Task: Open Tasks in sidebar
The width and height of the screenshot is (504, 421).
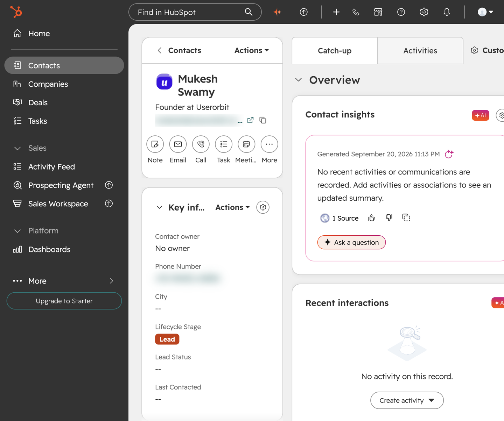Action: click(64, 121)
